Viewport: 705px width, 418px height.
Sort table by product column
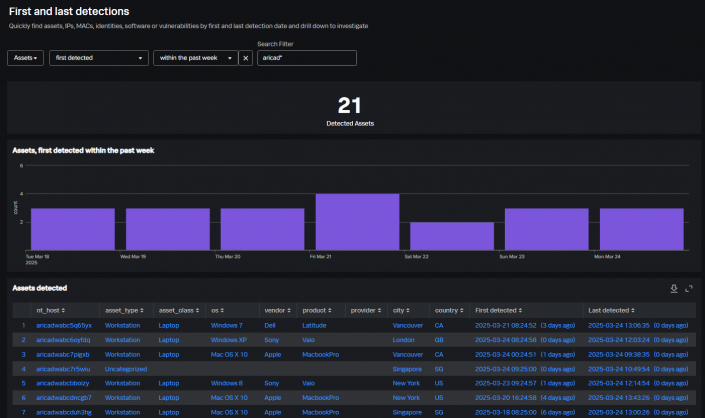click(317, 311)
